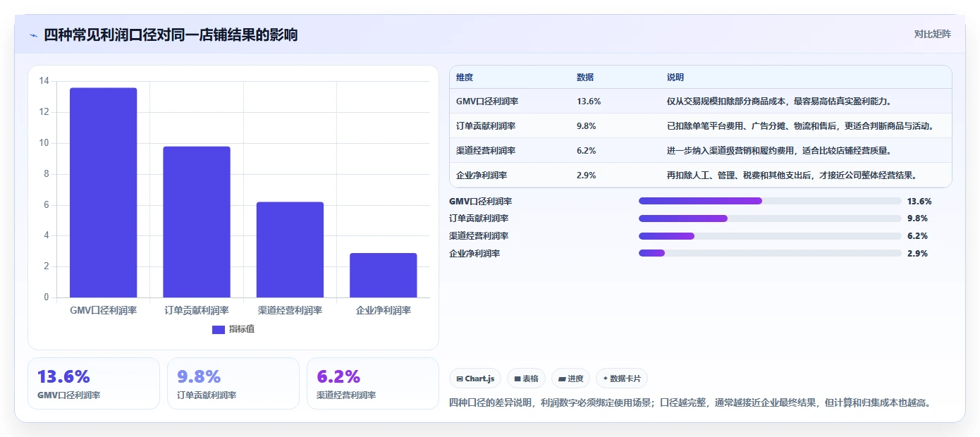Click 企业净利润率 cell in the table
This screenshot has height=437, width=980.
click(482, 176)
